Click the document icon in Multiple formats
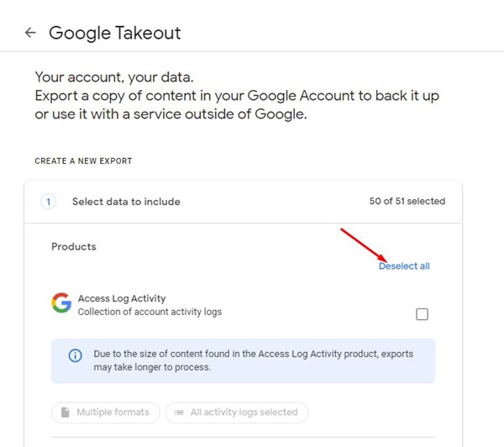This screenshot has width=504, height=447. (x=66, y=412)
